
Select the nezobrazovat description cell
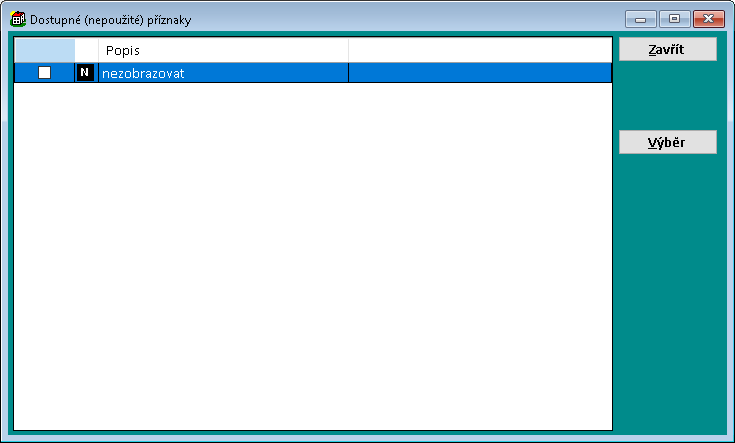pos(222,73)
